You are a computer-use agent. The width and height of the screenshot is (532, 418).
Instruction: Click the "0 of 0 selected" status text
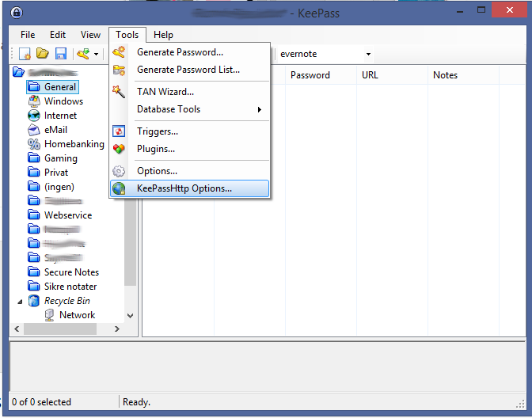point(41,402)
